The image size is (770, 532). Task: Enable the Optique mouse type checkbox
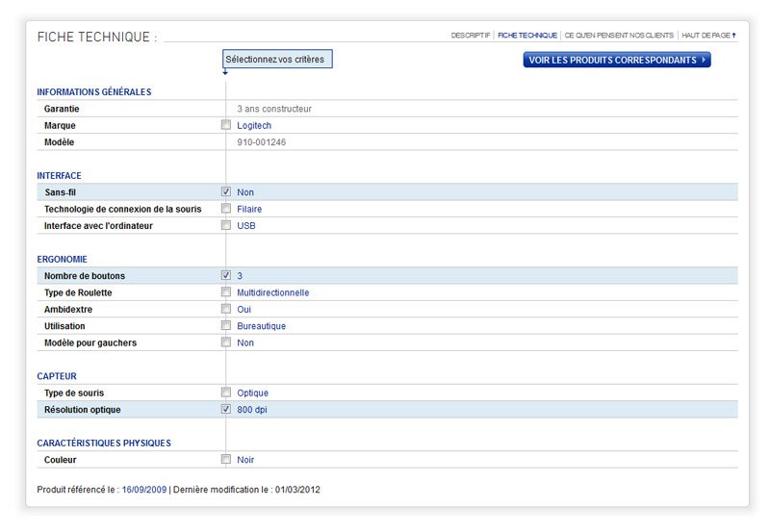[226, 393]
